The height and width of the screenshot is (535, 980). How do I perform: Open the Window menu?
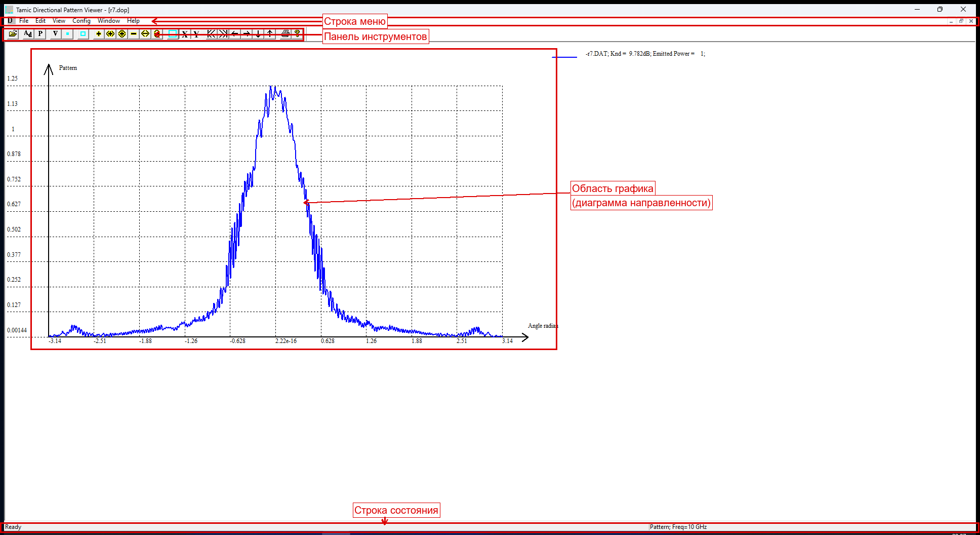(x=109, y=21)
